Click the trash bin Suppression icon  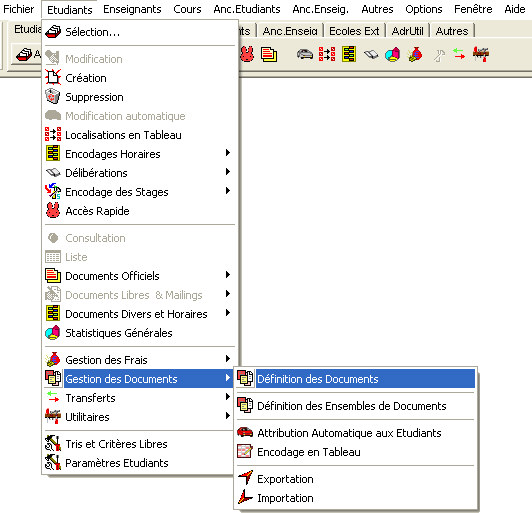pyautogui.click(x=53, y=96)
